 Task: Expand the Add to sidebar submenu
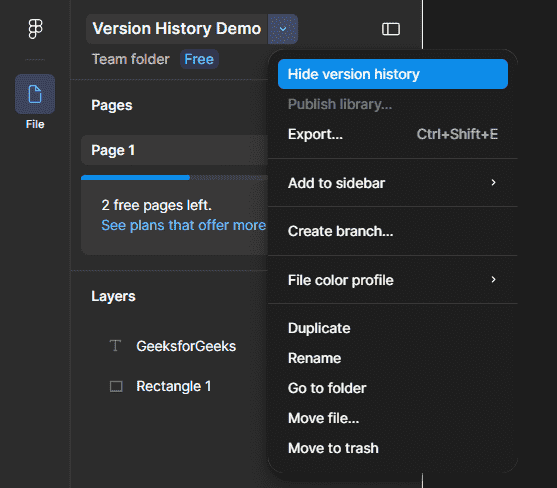tap(393, 183)
